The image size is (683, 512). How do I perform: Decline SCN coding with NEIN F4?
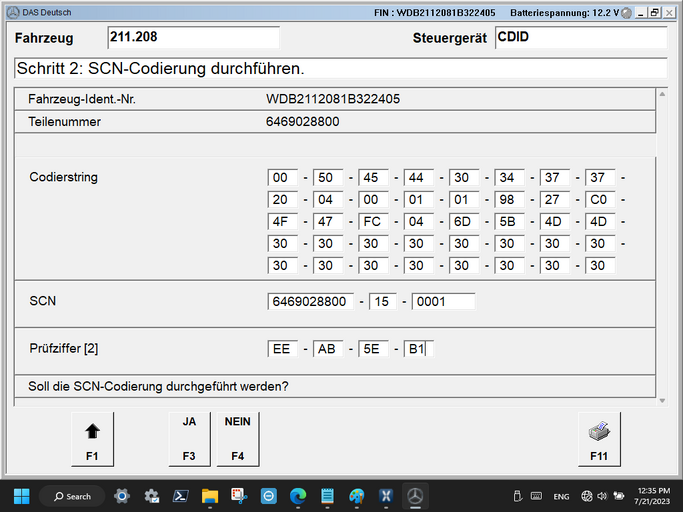(x=237, y=439)
